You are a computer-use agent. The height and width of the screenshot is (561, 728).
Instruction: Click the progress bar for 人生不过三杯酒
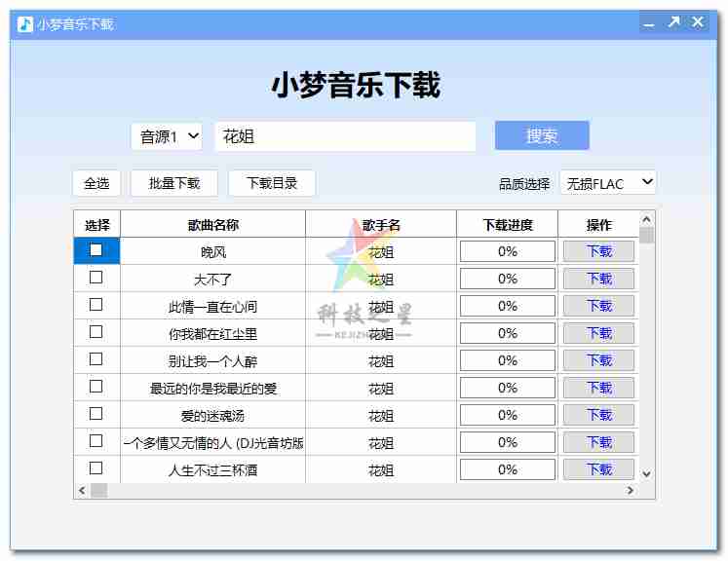point(508,469)
